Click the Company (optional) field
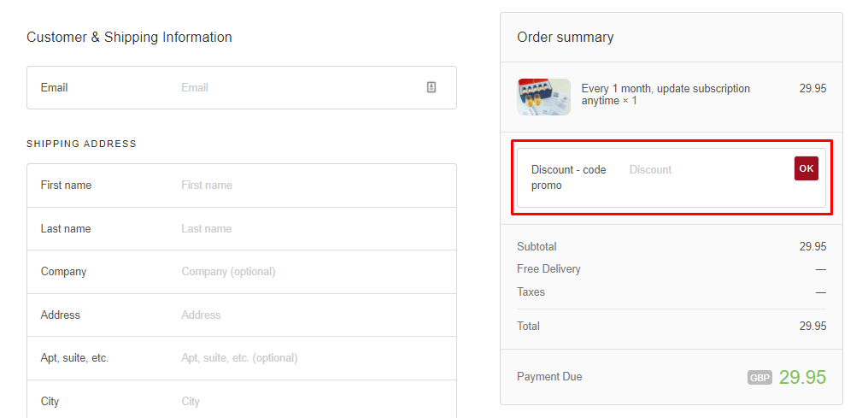This screenshot has height=418, width=868. [x=308, y=272]
